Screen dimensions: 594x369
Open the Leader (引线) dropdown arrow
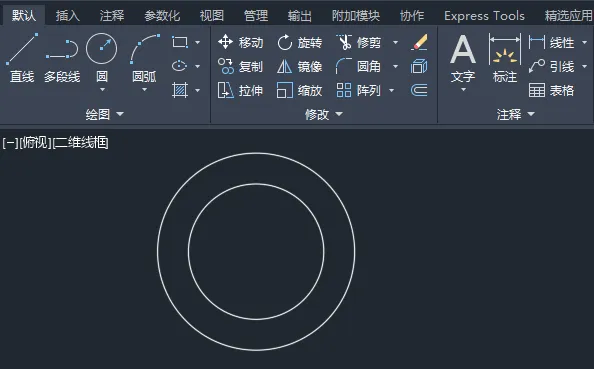click(x=585, y=66)
